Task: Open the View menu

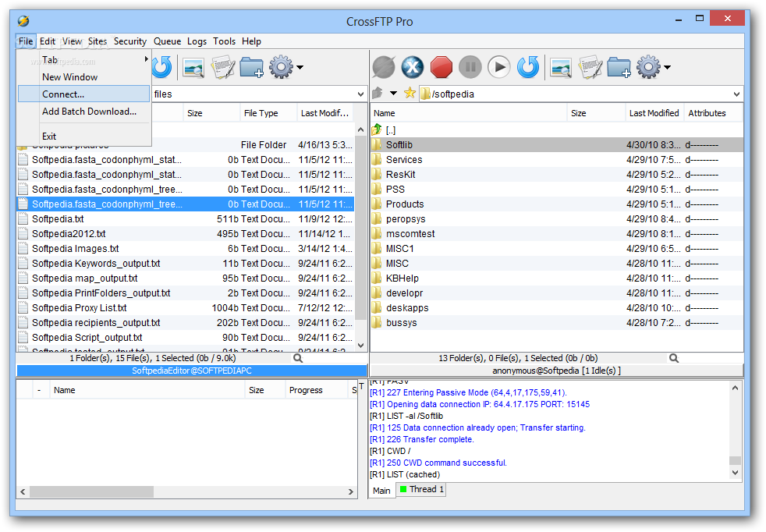Action: (72, 41)
